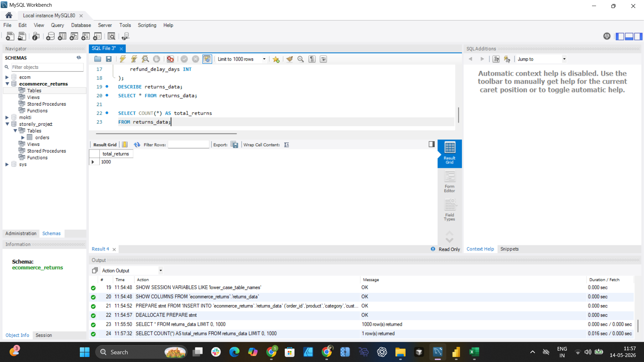Toggle stop-on-error execution button
The width and height of the screenshot is (644, 362).
pyautogui.click(x=170, y=59)
